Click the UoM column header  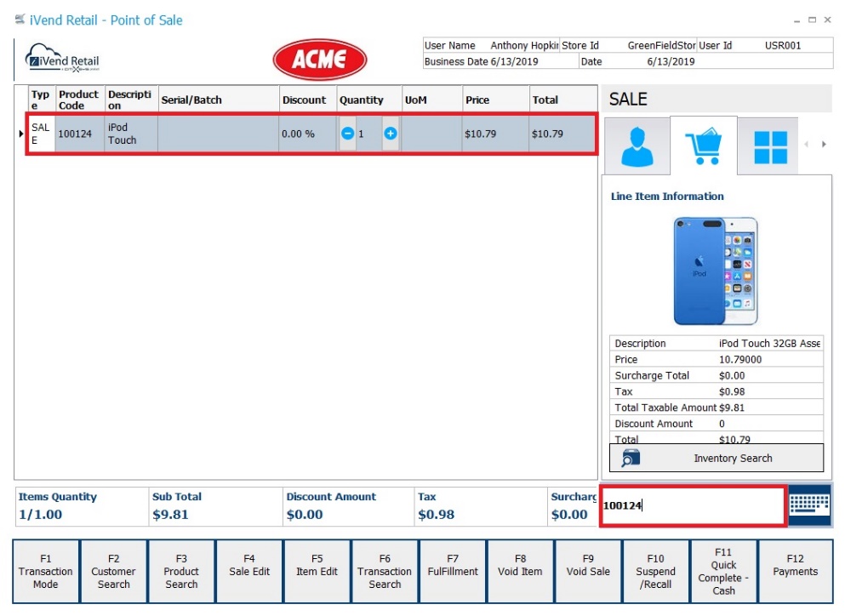(431, 100)
